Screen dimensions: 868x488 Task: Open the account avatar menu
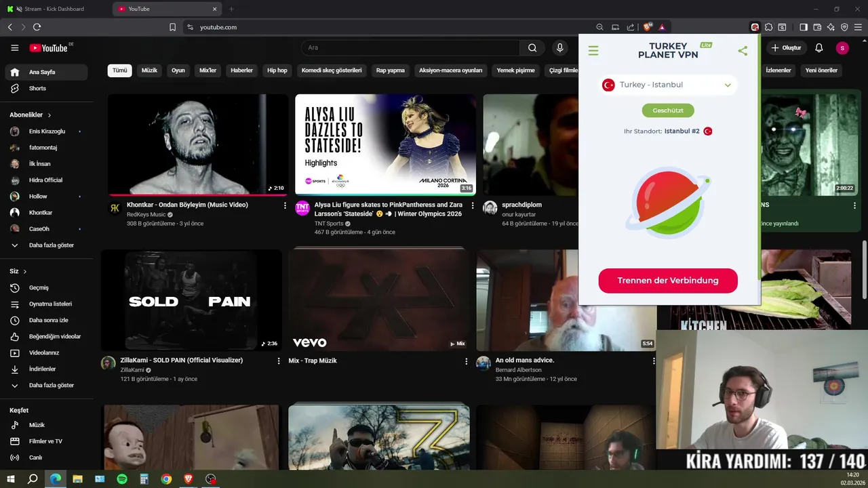pos(842,48)
